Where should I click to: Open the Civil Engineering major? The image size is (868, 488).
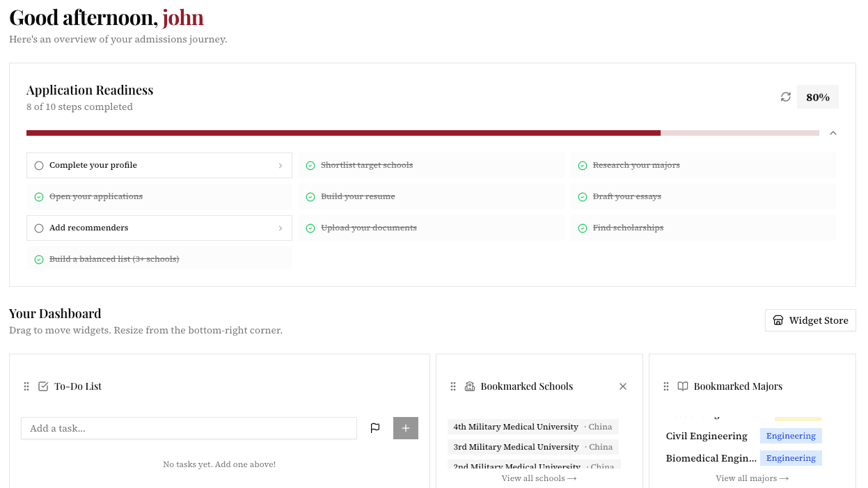(x=707, y=436)
